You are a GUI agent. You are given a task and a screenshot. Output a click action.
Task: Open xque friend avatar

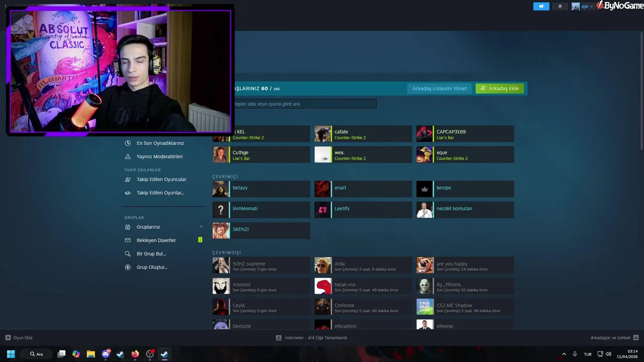[x=425, y=154]
